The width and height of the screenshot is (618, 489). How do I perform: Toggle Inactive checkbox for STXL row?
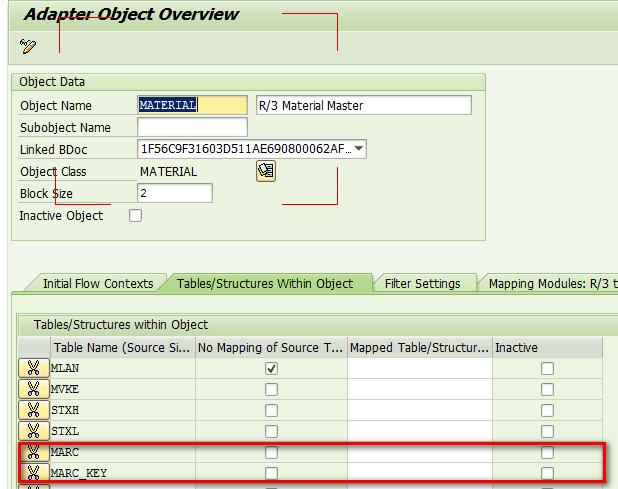pos(547,431)
